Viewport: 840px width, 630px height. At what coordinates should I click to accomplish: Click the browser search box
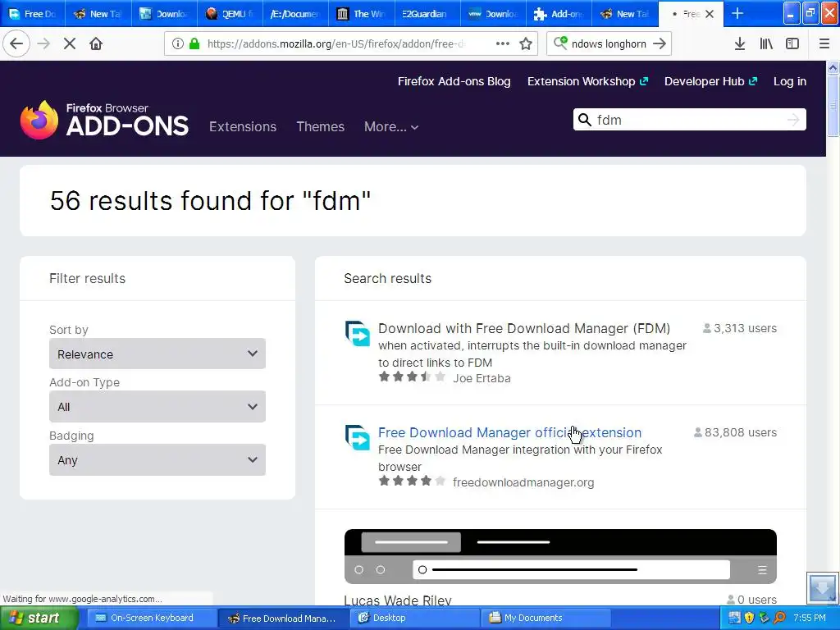[609, 43]
